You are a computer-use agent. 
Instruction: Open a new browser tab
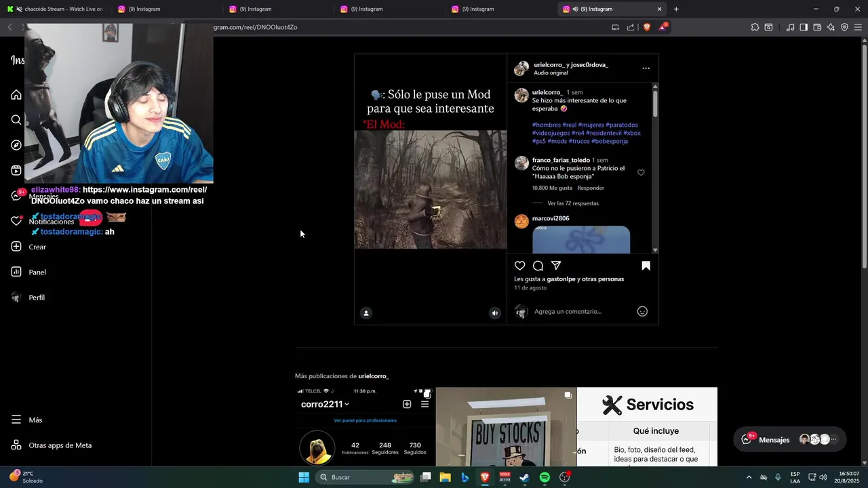(x=676, y=9)
